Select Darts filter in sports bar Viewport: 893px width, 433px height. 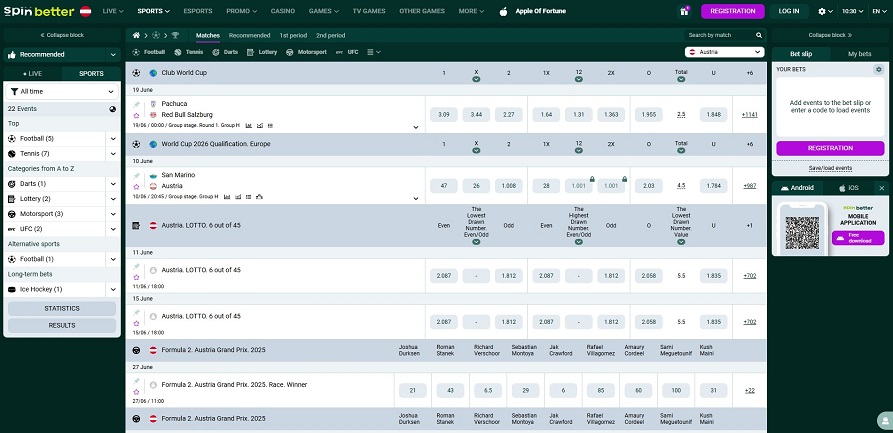click(x=225, y=52)
